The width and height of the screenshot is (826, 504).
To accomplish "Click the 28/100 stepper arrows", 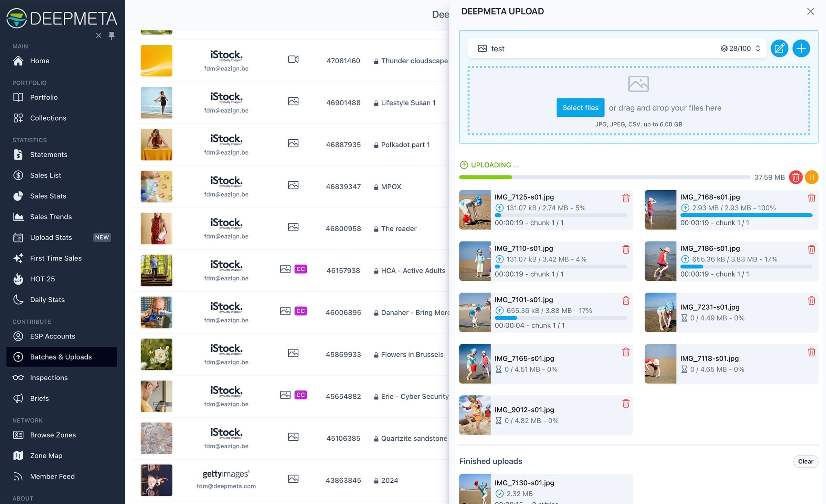I will (x=758, y=49).
